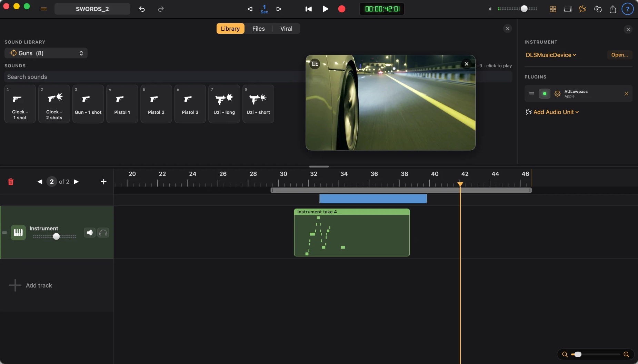The height and width of the screenshot is (364, 638).
Task: Trigger the Gun - 1 shot sound
Action: (88, 104)
